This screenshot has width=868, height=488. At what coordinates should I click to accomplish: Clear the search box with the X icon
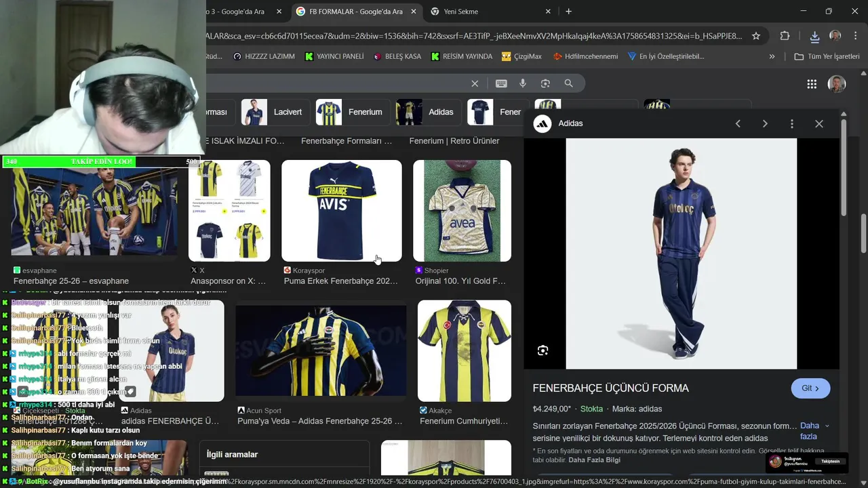click(475, 83)
